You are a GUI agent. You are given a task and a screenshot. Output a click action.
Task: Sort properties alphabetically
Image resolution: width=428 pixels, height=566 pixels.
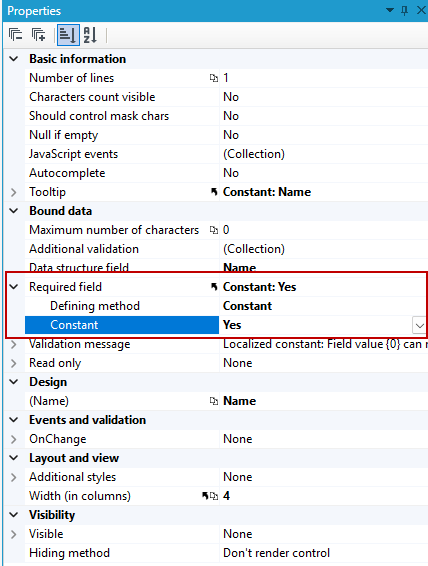(x=90, y=35)
